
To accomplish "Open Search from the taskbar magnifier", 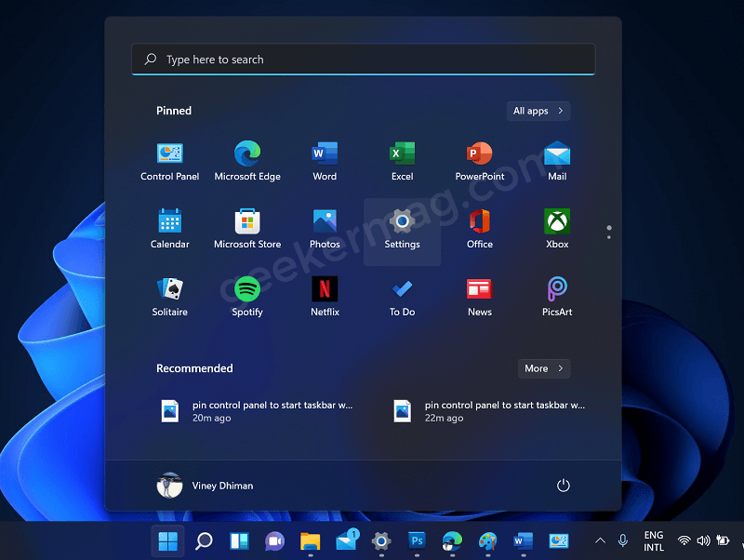I will [x=204, y=541].
